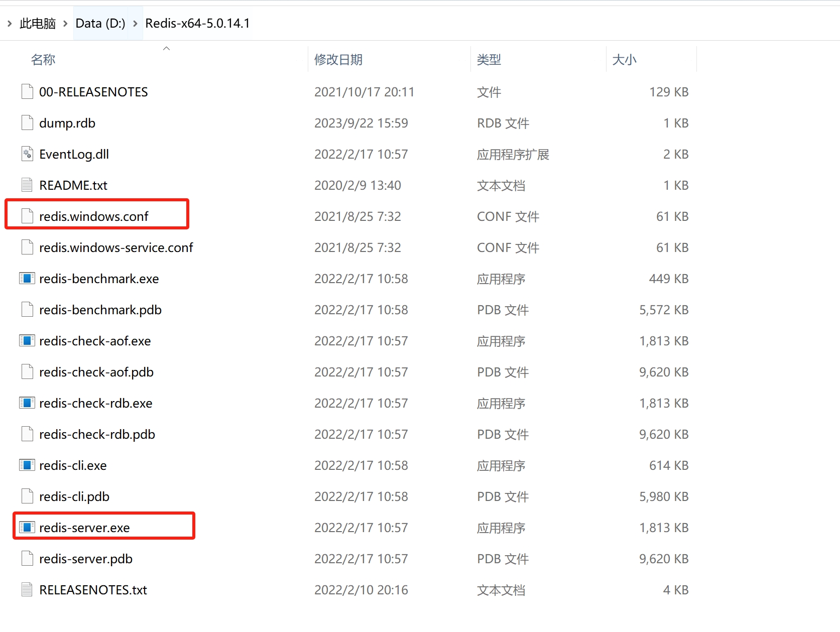Click the redis-benchmark.pdb file icon
This screenshot has height=632, width=840.
(x=27, y=309)
